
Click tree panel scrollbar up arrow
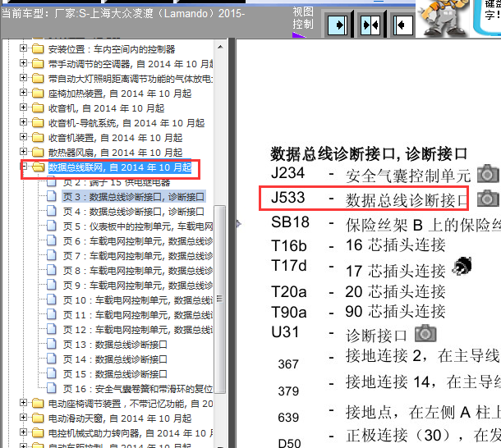click(220, 48)
